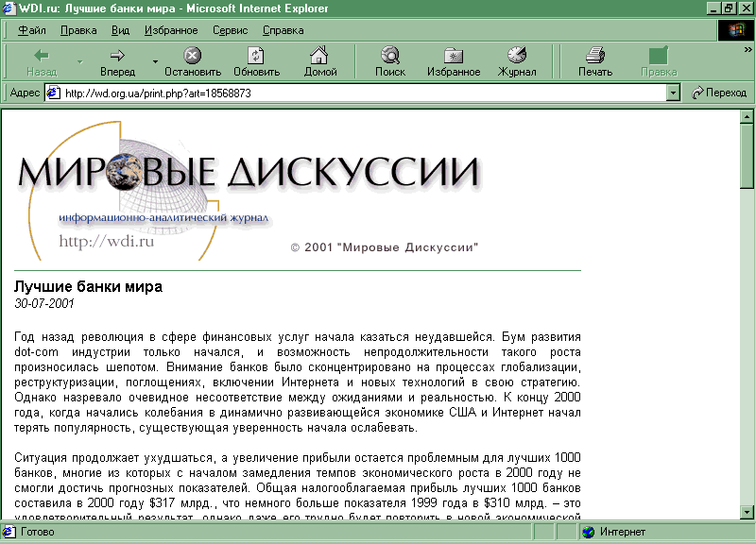Expand the Вперед history dropdown arrow
The width and height of the screenshot is (756, 544).
tap(155, 62)
